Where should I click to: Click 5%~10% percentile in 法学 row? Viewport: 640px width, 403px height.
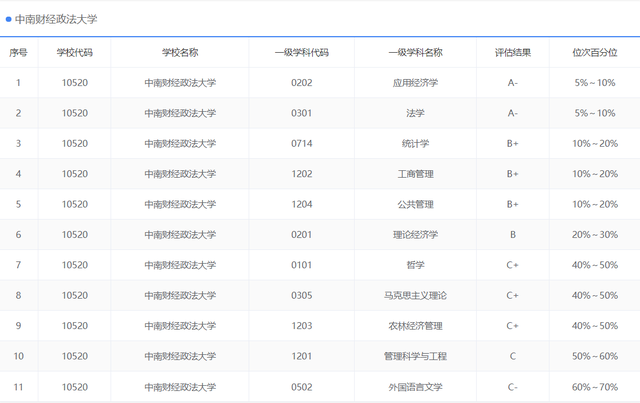pyautogui.click(x=595, y=113)
